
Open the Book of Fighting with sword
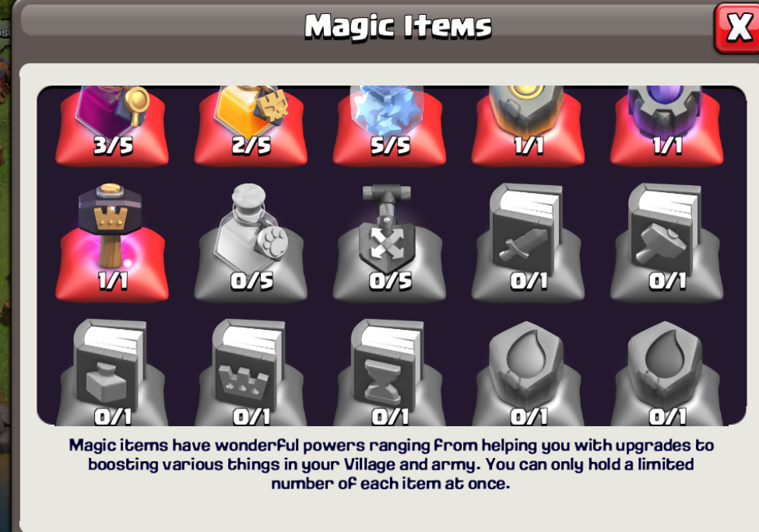(x=528, y=242)
